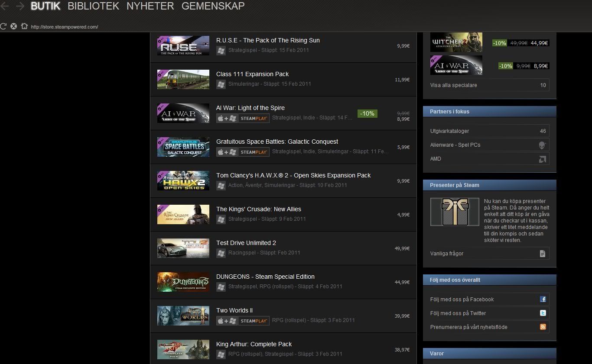The height and width of the screenshot is (364, 592).
Task: Click Windows platform icon on Test Drive Unlimited row
Action: click(x=221, y=253)
